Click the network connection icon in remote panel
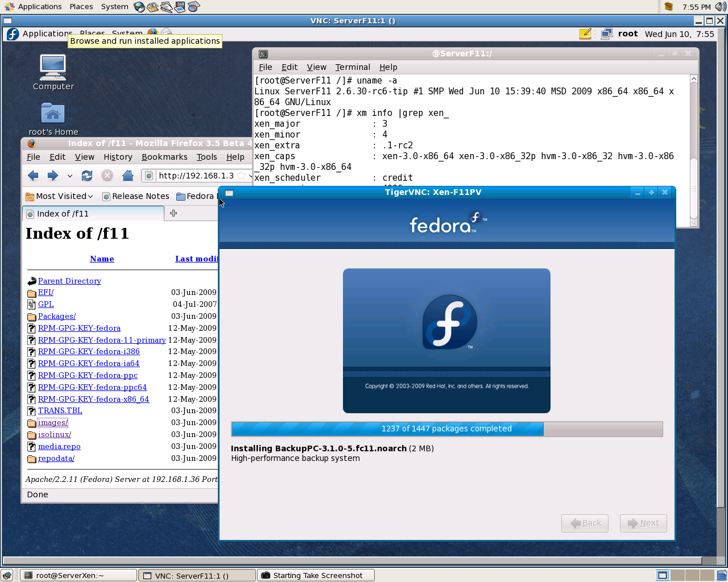This screenshot has width=728, height=582. [x=606, y=34]
